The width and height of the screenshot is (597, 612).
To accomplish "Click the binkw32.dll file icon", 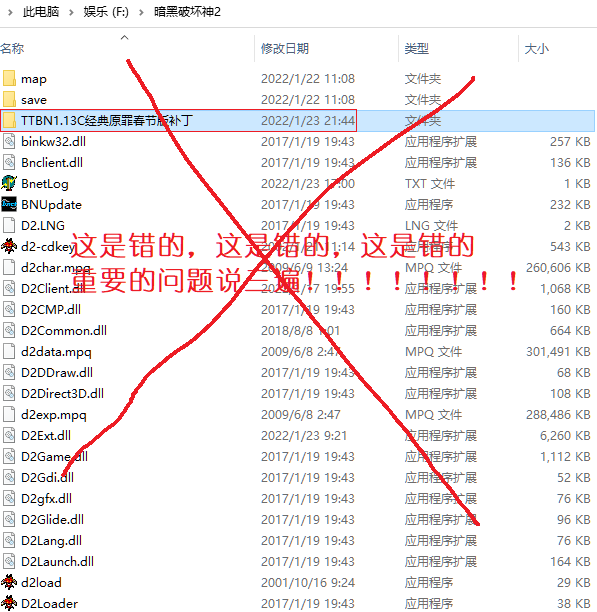I will coord(9,141).
